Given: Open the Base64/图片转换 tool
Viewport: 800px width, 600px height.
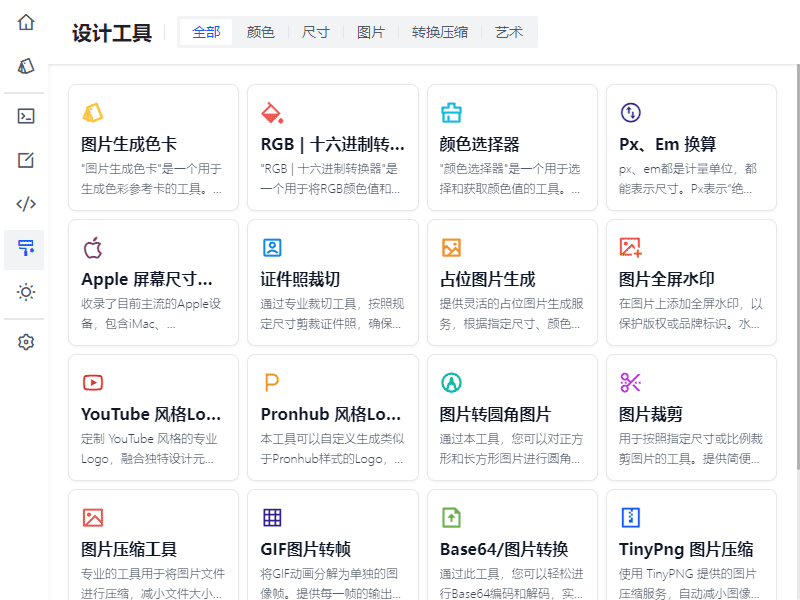Looking at the screenshot, I should 512,548.
